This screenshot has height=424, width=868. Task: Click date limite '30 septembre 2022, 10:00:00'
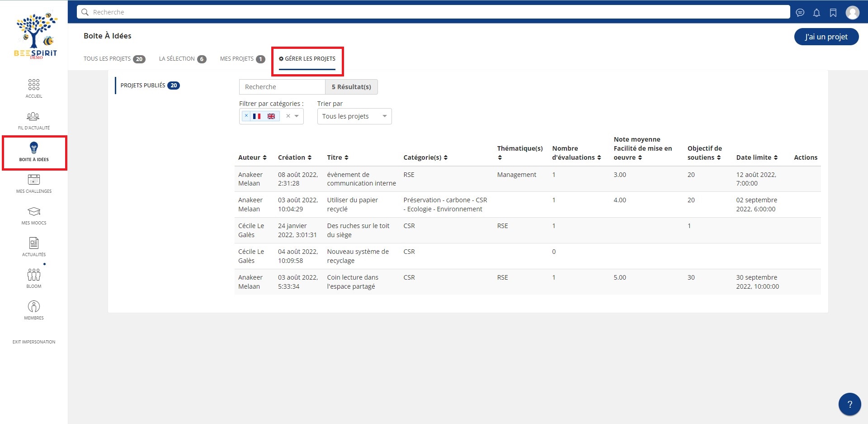pyautogui.click(x=758, y=282)
